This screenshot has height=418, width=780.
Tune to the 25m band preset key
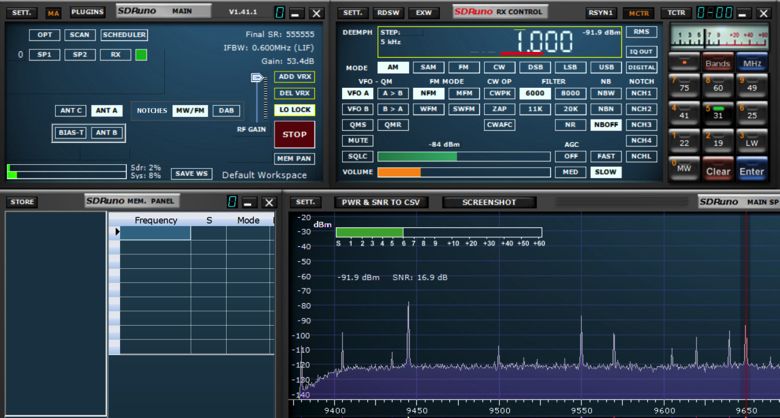click(752, 112)
